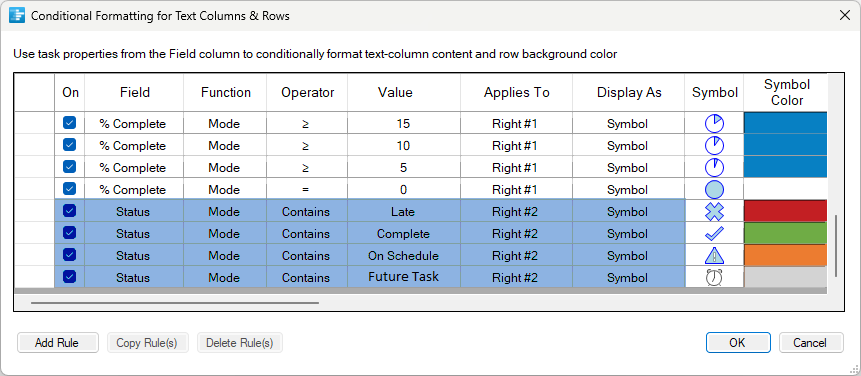
Task: Click the blue symbol color in the value 15 row
Action: pos(785,124)
